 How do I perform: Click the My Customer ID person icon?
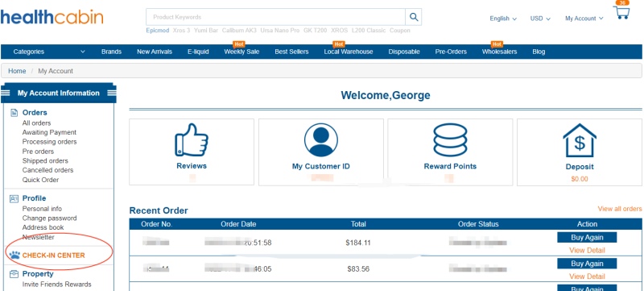(320, 139)
